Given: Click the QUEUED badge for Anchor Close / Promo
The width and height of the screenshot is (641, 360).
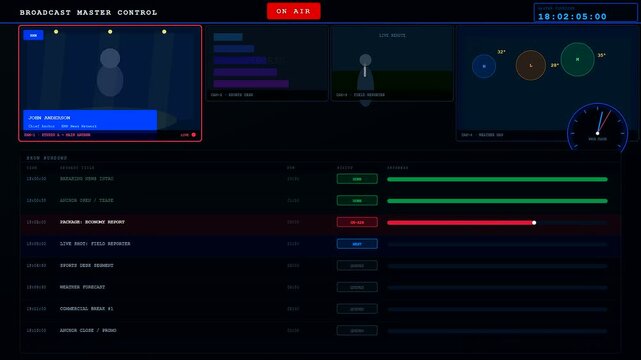Looking at the screenshot, I should tap(357, 331).
